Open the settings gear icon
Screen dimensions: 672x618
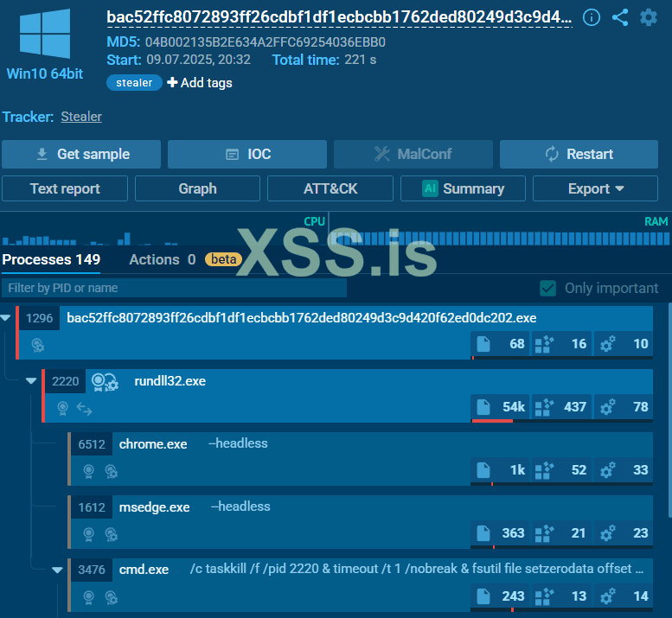coord(649,17)
